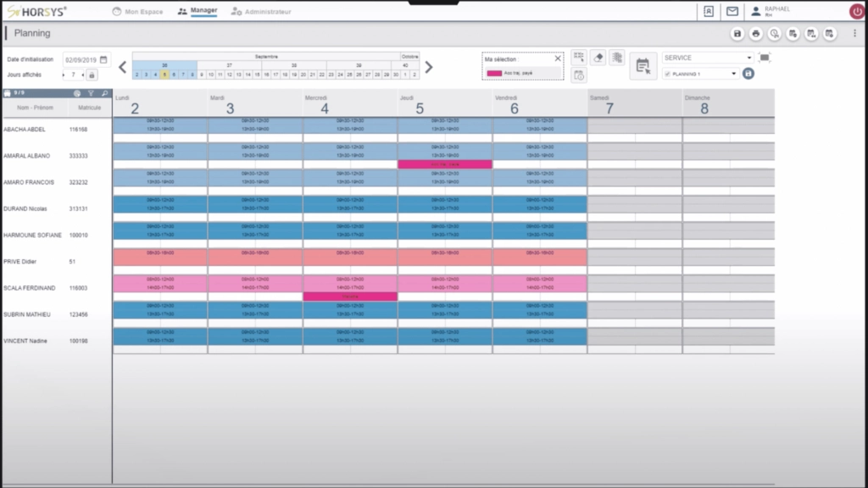Screen dimensions: 868x488
Task: Open the SERVICE dropdown
Action: tap(749, 58)
